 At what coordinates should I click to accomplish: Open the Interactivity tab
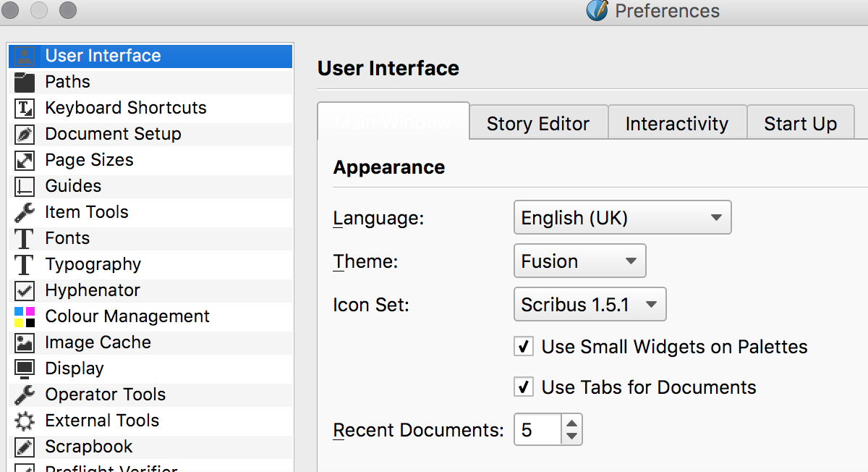pos(676,124)
